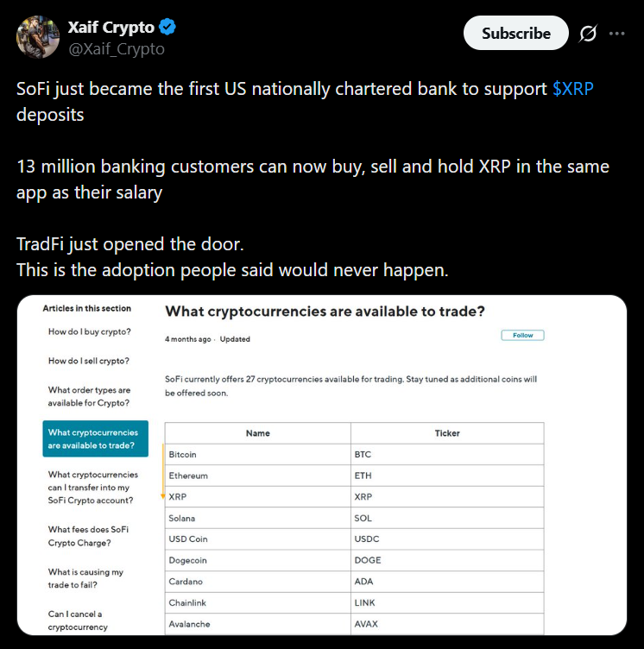Open the three-dot more options menu
644x649 pixels.
click(x=616, y=34)
